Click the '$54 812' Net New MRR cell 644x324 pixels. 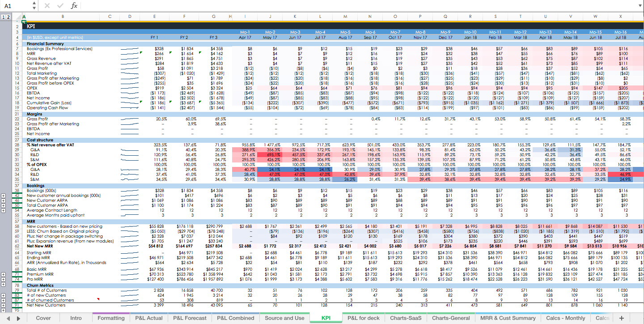156,246
